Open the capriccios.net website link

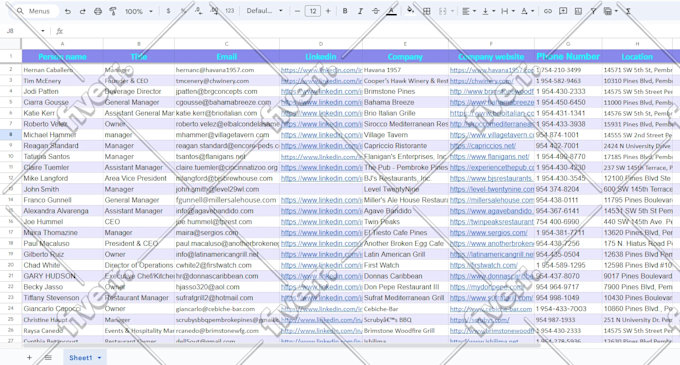(483, 146)
